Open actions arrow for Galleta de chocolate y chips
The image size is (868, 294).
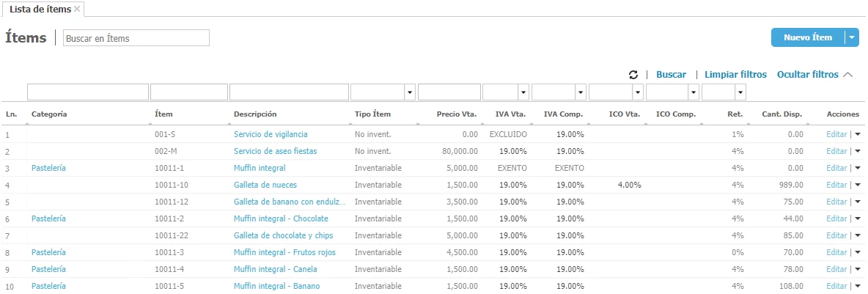pos(858,236)
